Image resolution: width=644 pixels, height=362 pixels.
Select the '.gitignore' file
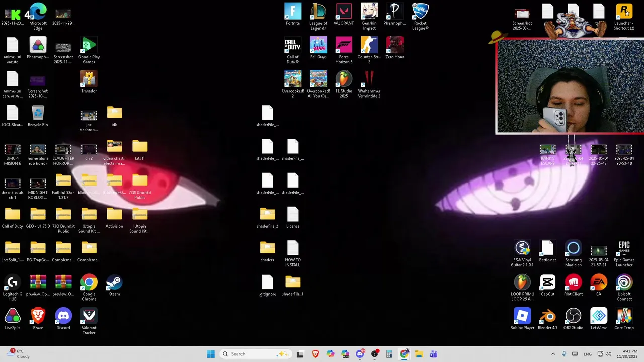(x=267, y=285)
